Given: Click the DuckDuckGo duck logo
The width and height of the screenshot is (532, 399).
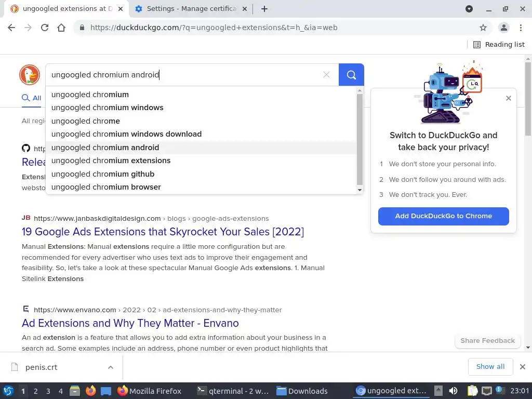Looking at the screenshot, I should [30, 75].
